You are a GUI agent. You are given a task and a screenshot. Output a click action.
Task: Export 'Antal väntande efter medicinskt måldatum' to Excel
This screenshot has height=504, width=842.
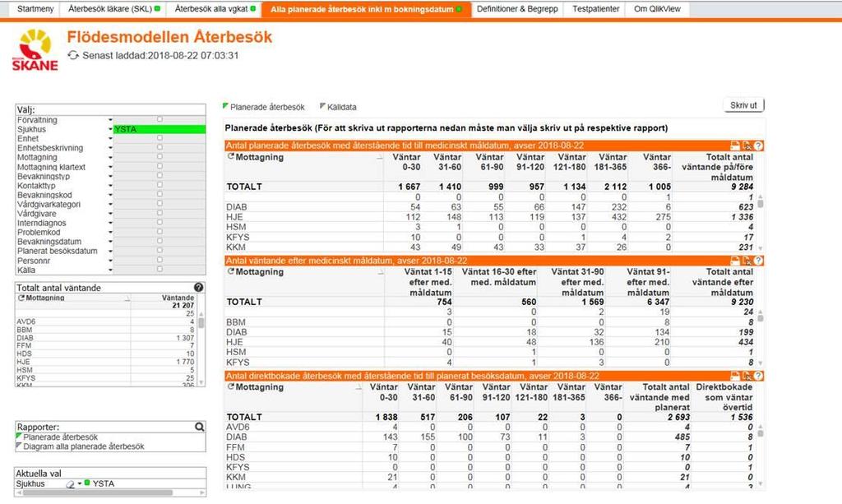(747, 261)
